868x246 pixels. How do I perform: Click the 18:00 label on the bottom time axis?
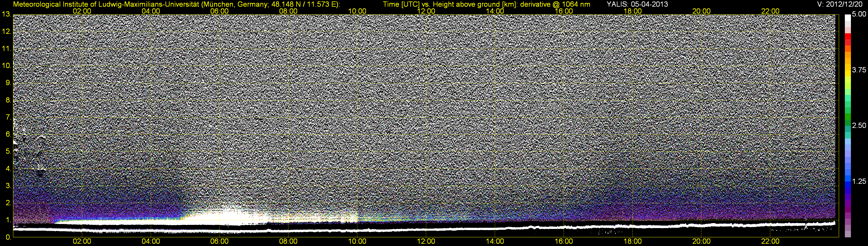(632, 241)
